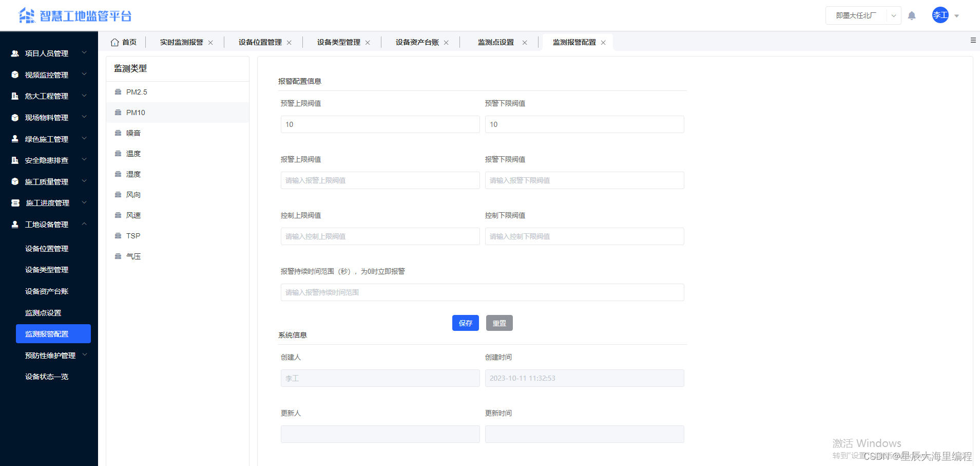Open 设备资产台账 in the sidebar

(47, 291)
